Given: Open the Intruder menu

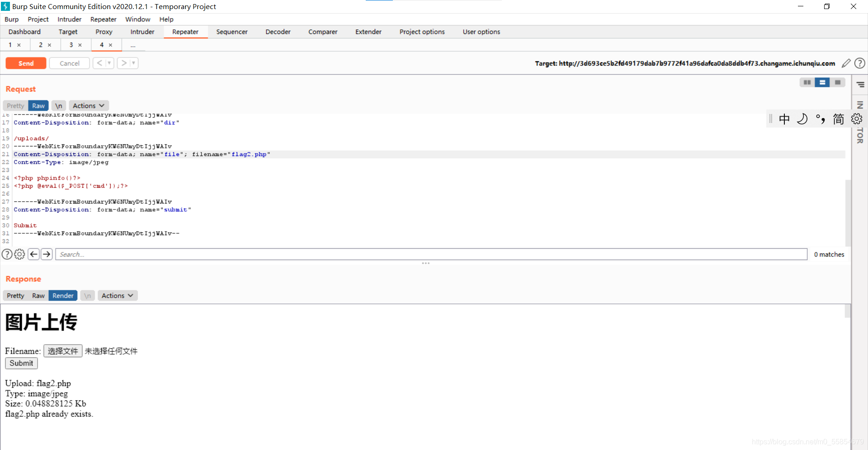Looking at the screenshot, I should (x=70, y=19).
